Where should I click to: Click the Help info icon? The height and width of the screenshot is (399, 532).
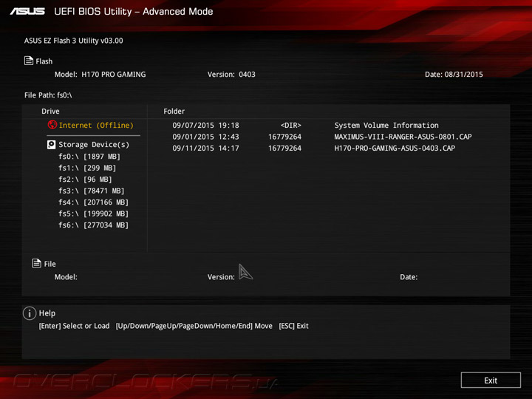[30, 313]
